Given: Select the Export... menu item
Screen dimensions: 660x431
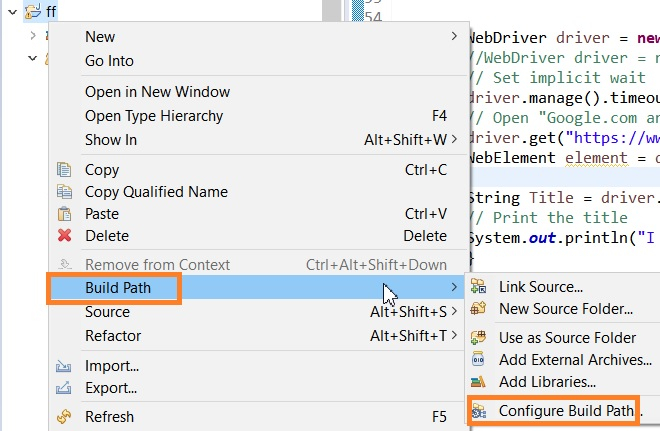Looking at the screenshot, I should point(111,388).
